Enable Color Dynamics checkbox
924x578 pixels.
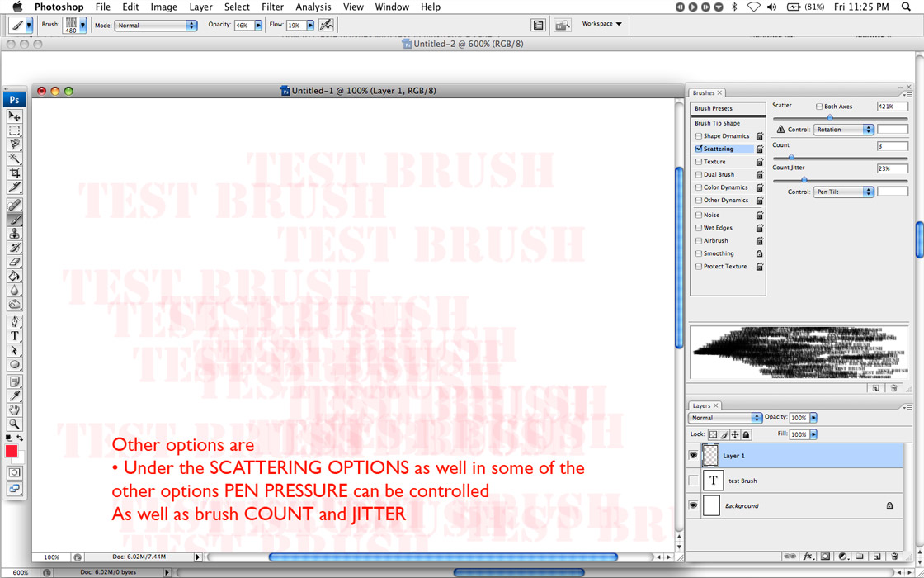(698, 187)
